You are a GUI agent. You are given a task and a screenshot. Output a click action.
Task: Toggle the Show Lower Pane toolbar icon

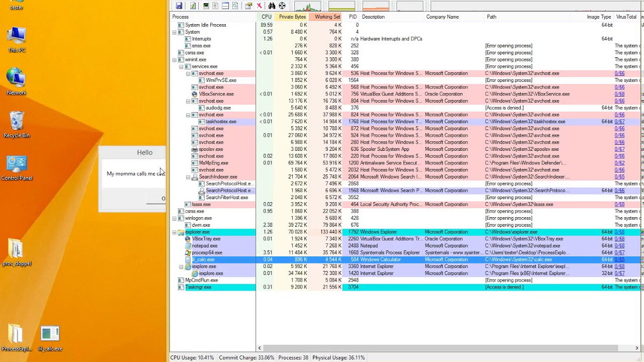(x=225, y=6)
